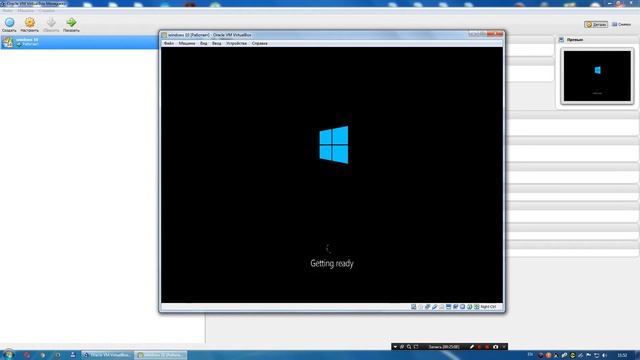Image resolution: width=640 pixels, height=360 pixels.
Task: Open Машина menu in the VM window
Action: [x=187, y=43]
